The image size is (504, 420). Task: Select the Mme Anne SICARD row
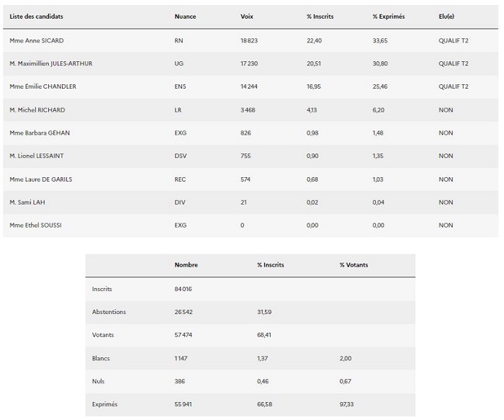point(251,40)
